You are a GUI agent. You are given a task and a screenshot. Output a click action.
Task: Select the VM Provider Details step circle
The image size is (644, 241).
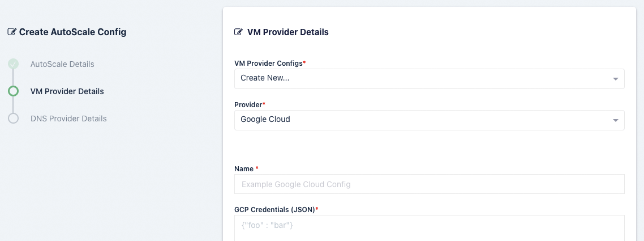[x=13, y=91]
